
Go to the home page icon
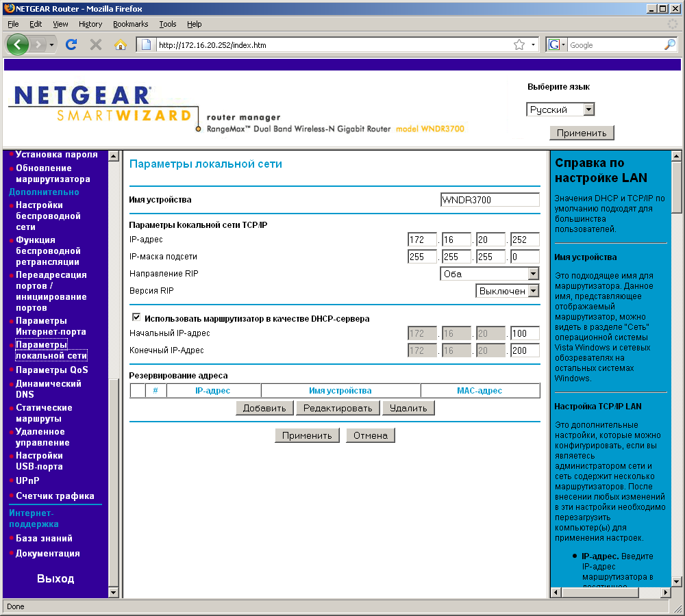[x=120, y=44]
